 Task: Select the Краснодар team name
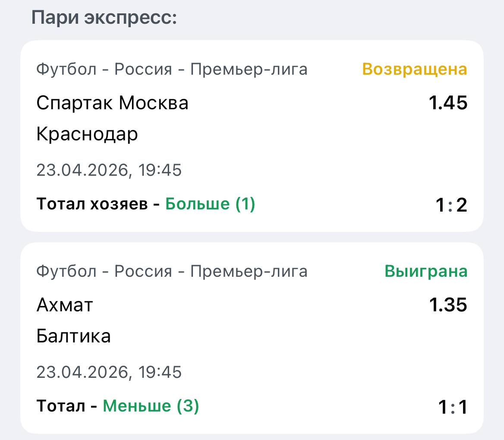point(87,134)
